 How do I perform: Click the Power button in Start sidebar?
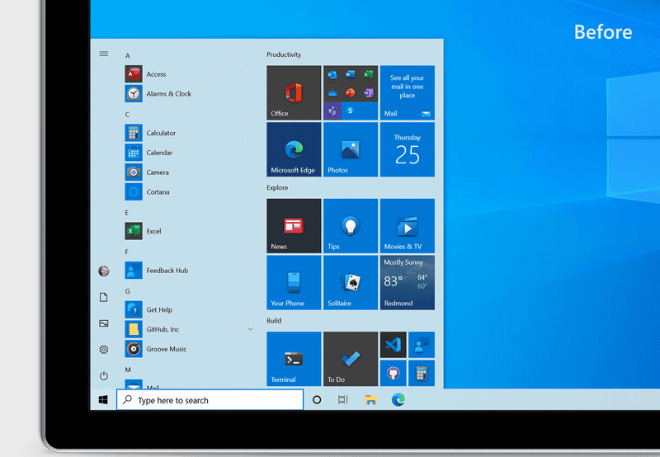click(104, 375)
